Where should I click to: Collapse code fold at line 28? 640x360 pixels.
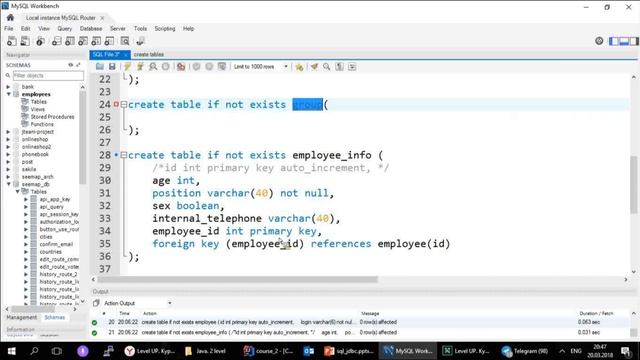tap(124, 155)
